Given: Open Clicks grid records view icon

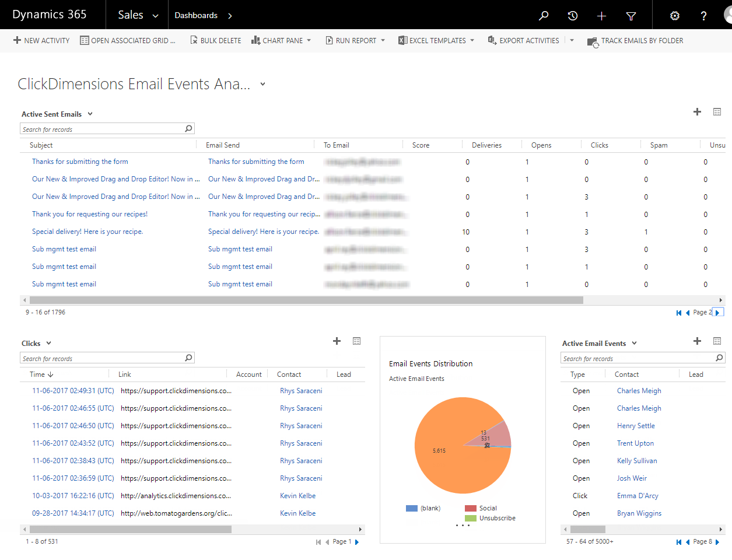Looking at the screenshot, I should [357, 341].
